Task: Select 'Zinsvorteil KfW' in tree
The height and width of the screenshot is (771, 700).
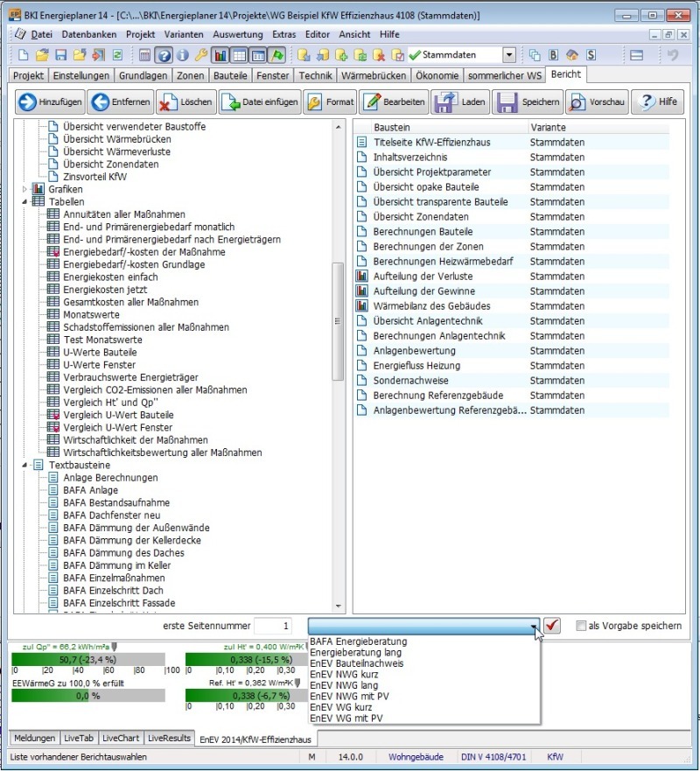Action: click(94, 177)
